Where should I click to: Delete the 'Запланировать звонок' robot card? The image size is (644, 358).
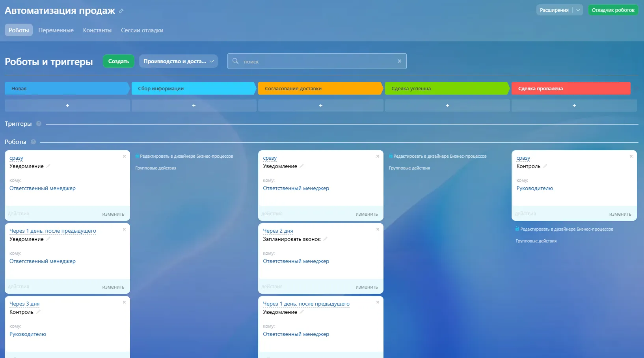[378, 229]
